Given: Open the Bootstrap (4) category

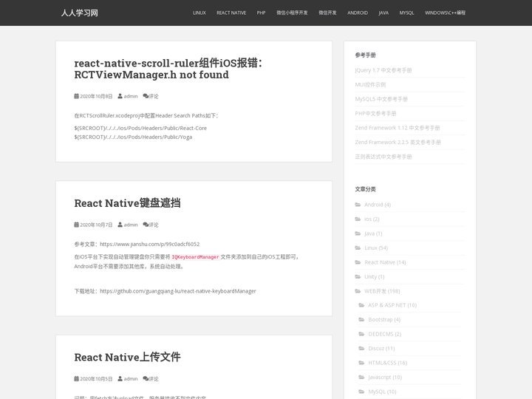Looking at the screenshot, I should (x=384, y=320).
